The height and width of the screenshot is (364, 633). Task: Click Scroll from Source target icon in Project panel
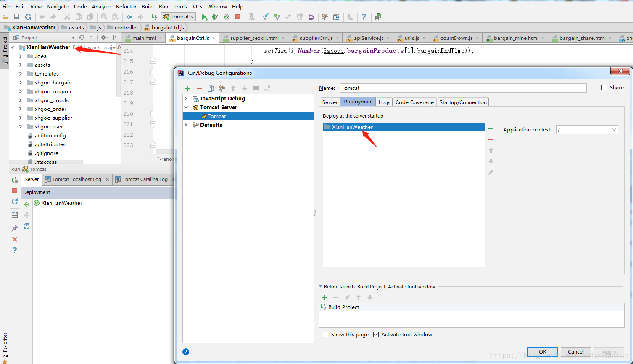82,37
